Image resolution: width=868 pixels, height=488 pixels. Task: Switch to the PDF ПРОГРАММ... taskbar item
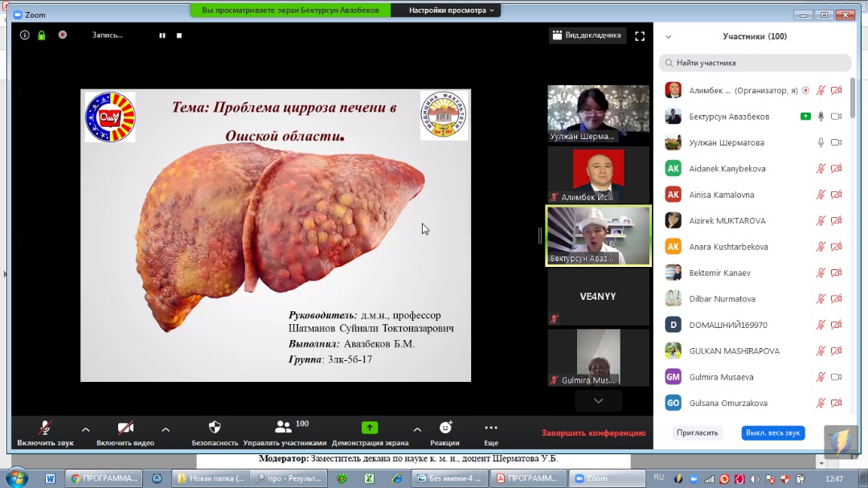[x=529, y=478]
